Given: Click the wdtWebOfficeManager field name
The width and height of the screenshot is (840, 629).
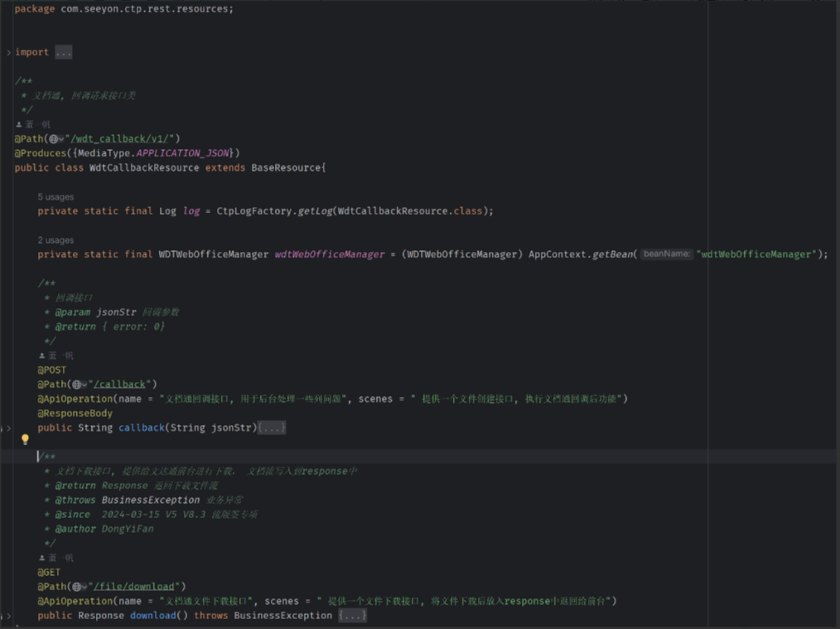Looking at the screenshot, I should (330, 254).
